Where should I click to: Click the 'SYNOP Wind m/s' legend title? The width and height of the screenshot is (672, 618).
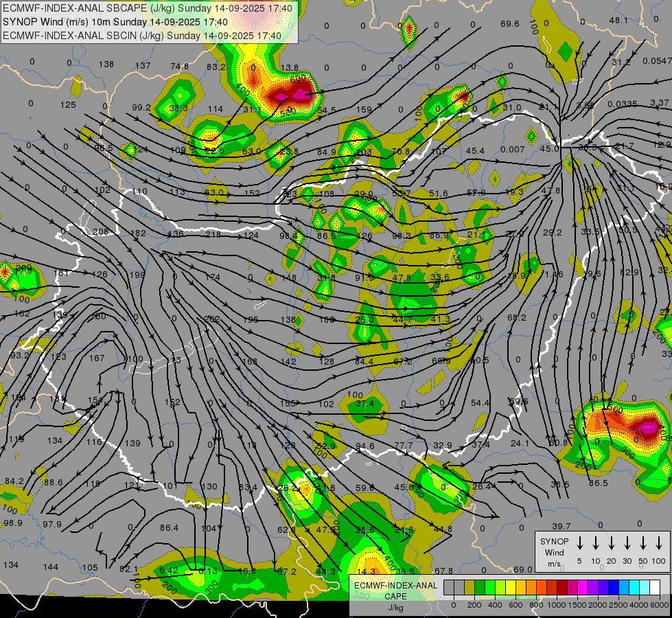554,552
